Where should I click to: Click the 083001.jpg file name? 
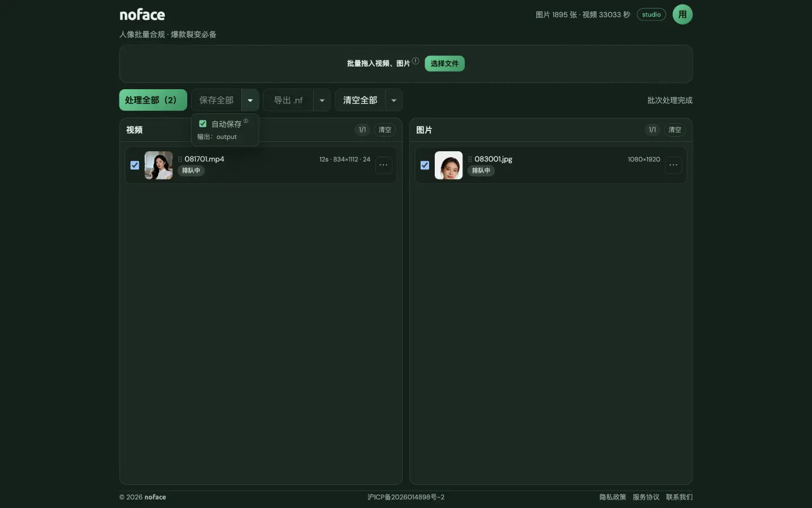point(493,159)
